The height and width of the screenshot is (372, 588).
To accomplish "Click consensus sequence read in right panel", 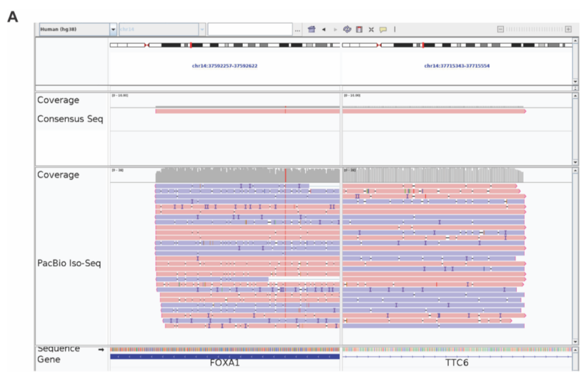I will click(434, 111).
